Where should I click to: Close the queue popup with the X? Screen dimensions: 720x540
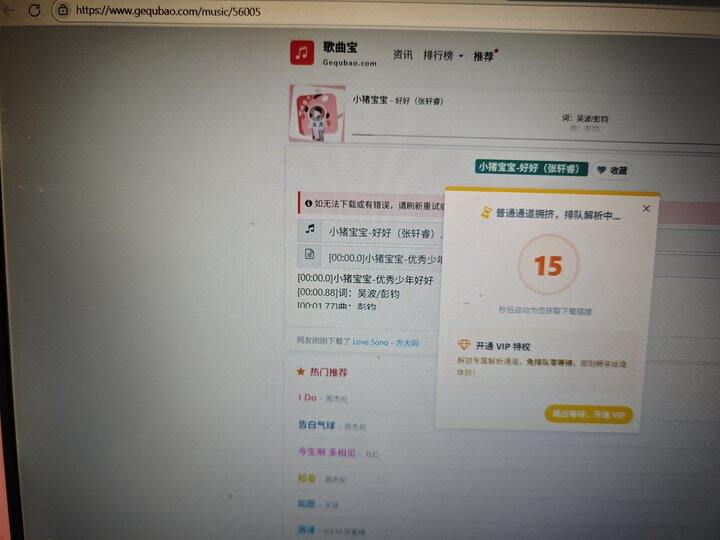pos(646,208)
